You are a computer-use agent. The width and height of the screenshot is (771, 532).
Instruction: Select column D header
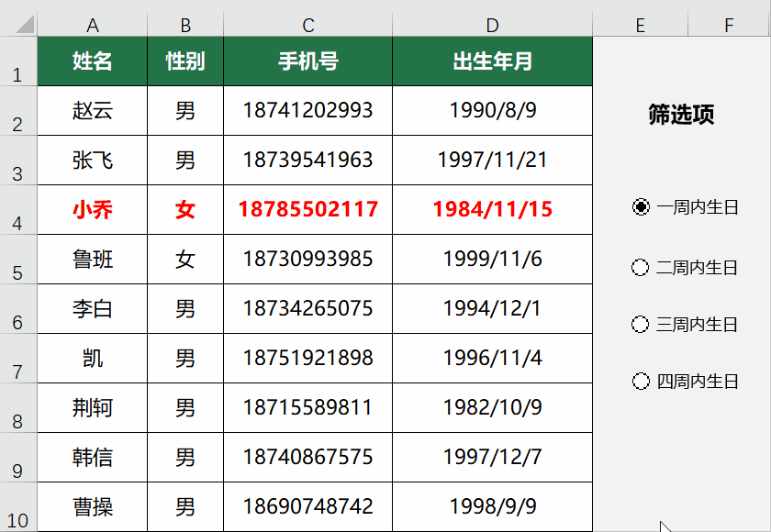pos(492,25)
